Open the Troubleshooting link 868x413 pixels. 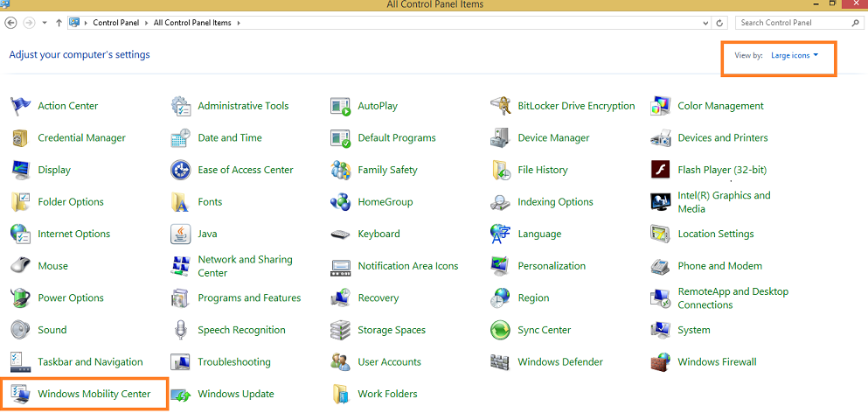pyautogui.click(x=234, y=362)
